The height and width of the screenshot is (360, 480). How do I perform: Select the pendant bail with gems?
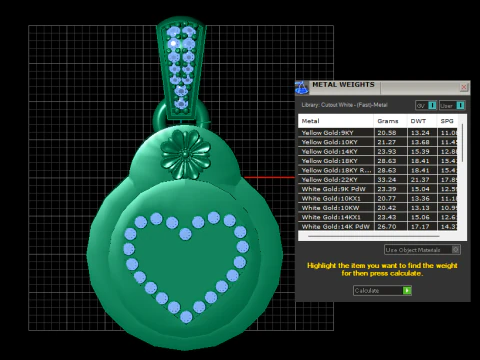(181, 68)
